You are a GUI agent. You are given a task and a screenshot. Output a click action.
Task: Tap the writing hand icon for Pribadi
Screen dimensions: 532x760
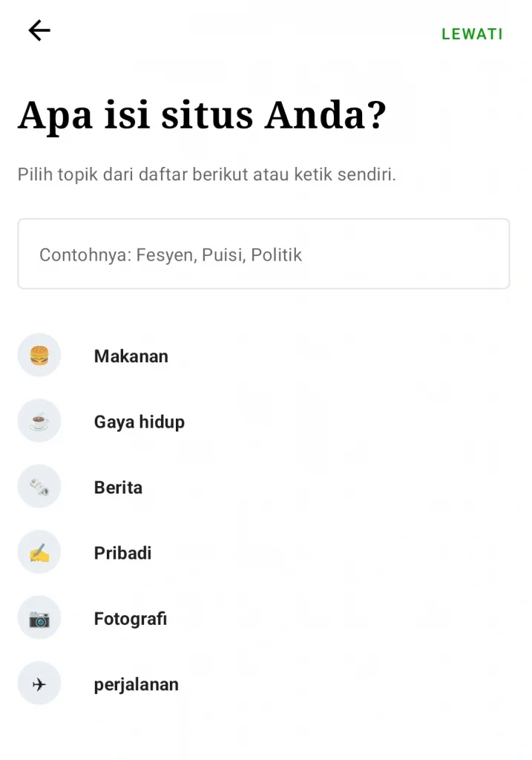39,552
